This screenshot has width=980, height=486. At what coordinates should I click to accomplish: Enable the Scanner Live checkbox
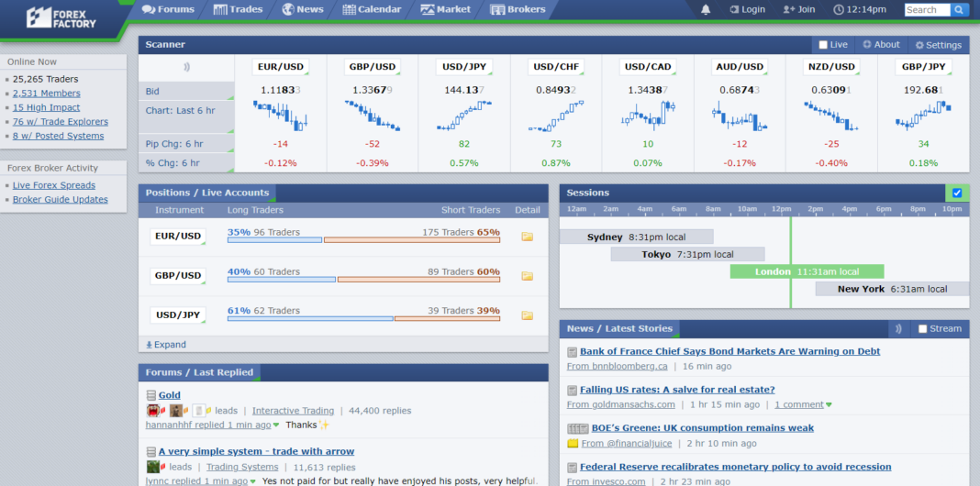pos(823,45)
